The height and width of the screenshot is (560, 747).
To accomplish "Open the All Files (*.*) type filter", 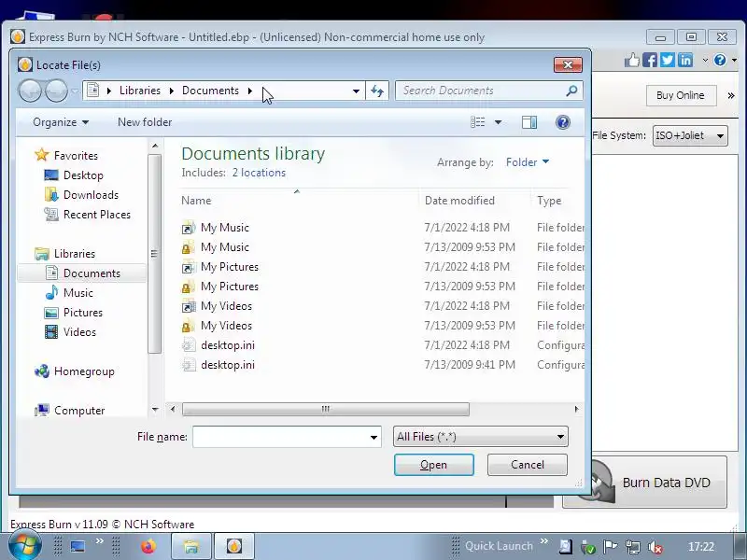I will point(481,437).
